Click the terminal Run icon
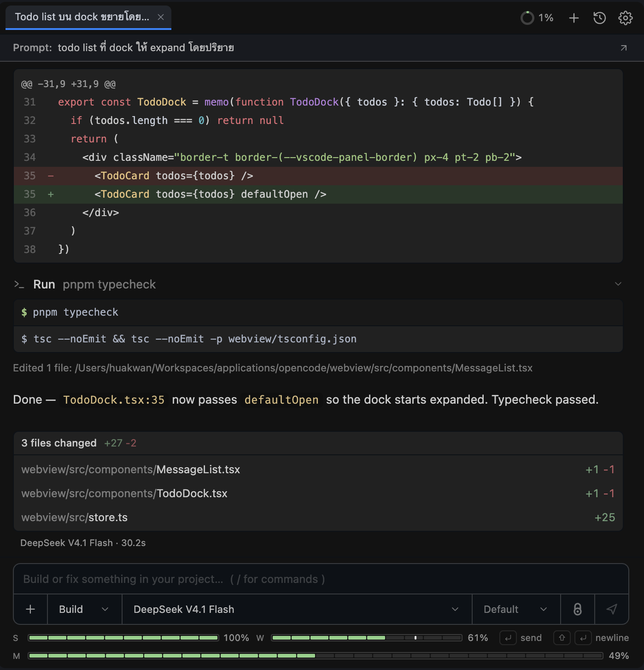This screenshot has width=644, height=670. (19, 284)
